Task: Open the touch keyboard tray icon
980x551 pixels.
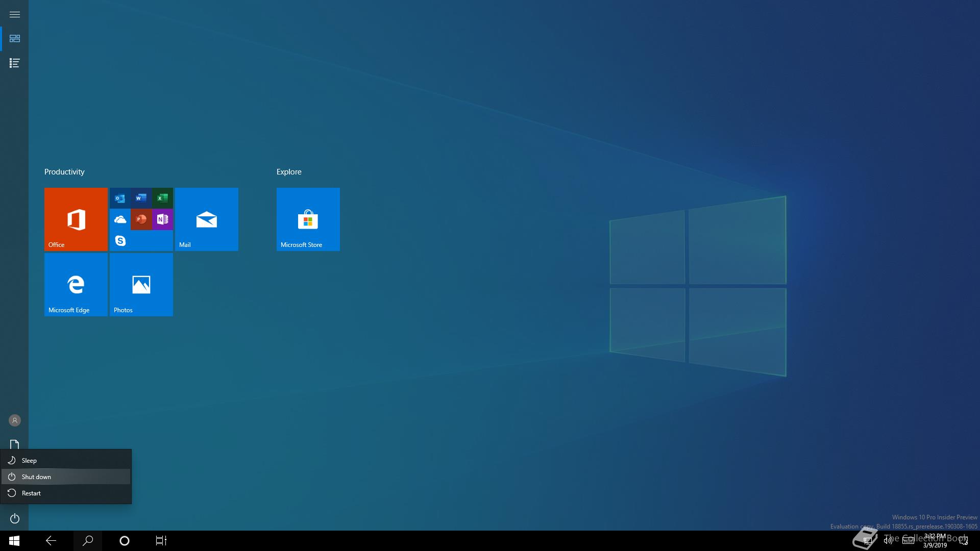Action: click(908, 541)
